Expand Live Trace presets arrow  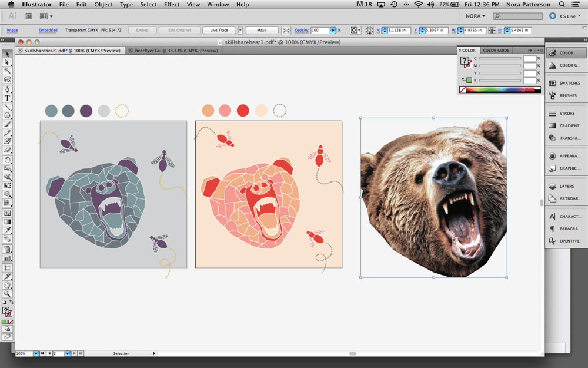pyautogui.click(x=240, y=30)
